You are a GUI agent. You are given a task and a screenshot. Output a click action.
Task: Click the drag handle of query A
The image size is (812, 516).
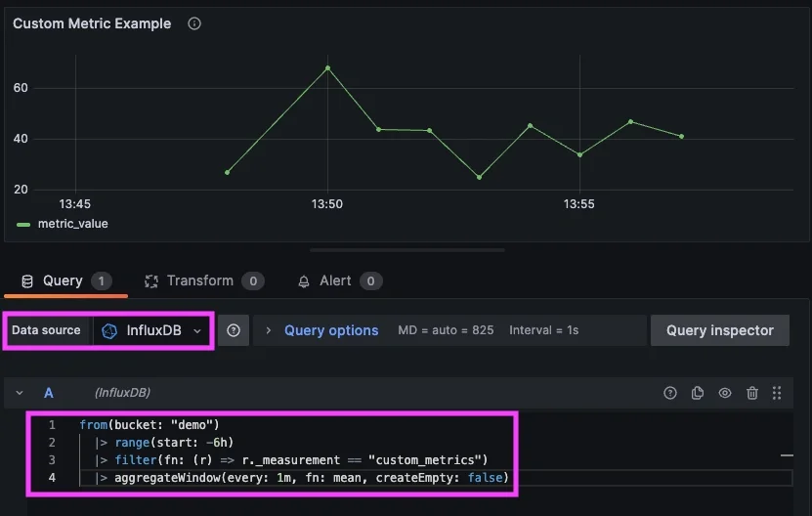pos(777,393)
